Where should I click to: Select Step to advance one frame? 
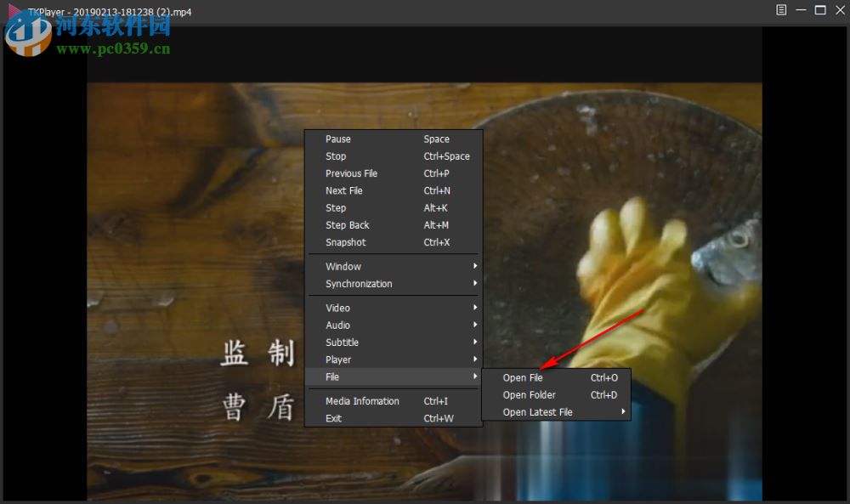click(336, 208)
